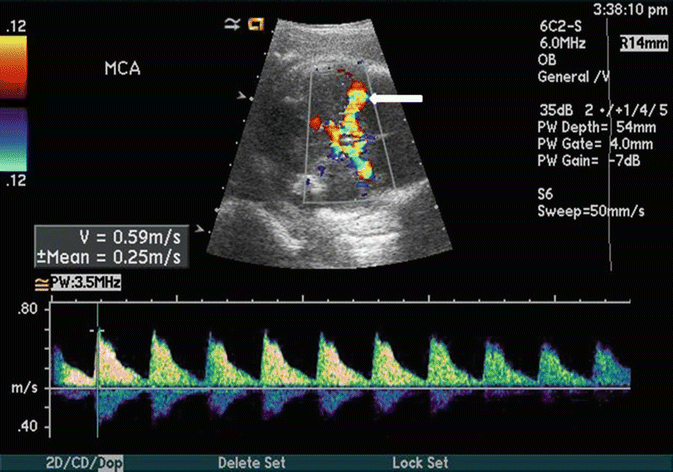
Task: Click the 3:38:10 pm timestamp
Action: click(631, 10)
